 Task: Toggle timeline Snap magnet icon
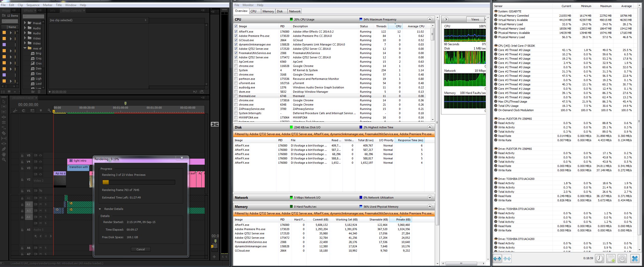[x=24, y=111]
